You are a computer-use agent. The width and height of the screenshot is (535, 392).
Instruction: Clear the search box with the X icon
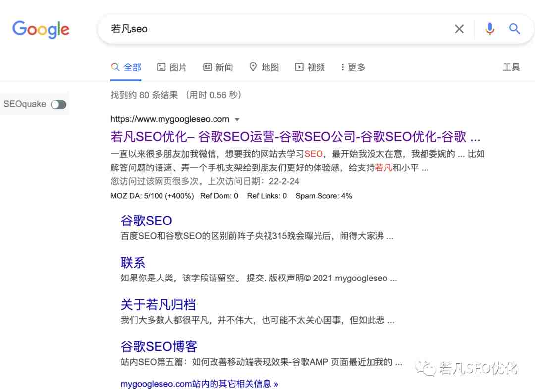coord(459,29)
